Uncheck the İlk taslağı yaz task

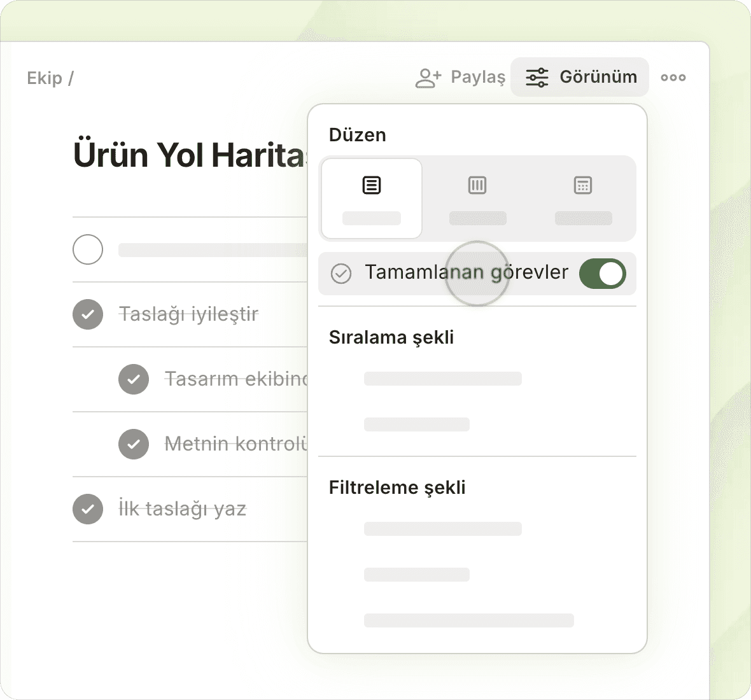pyautogui.click(x=88, y=509)
